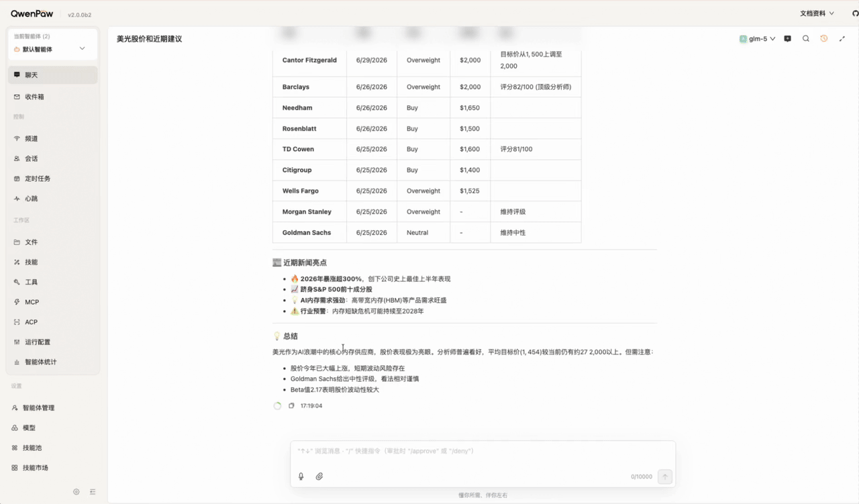This screenshot has width=859, height=504.
Task: Go to the 技能 sidebar item
Action: tap(52, 262)
